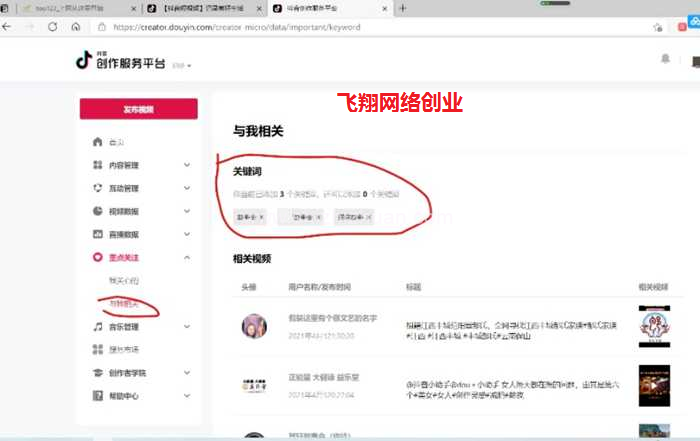Click the Douyin logo in page header
Image resolution: width=700 pixels, height=441 pixels.
(84, 60)
